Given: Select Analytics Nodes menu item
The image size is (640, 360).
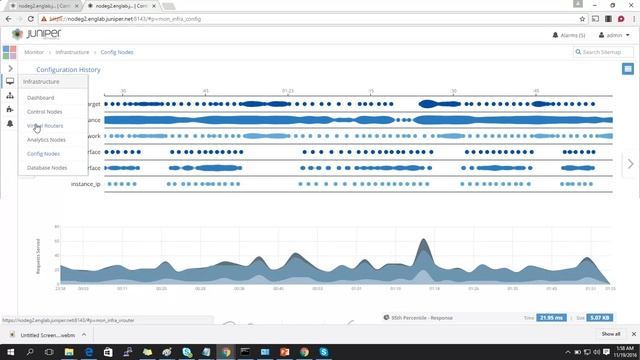Looking at the screenshot, I should pyautogui.click(x=46, y=140).
